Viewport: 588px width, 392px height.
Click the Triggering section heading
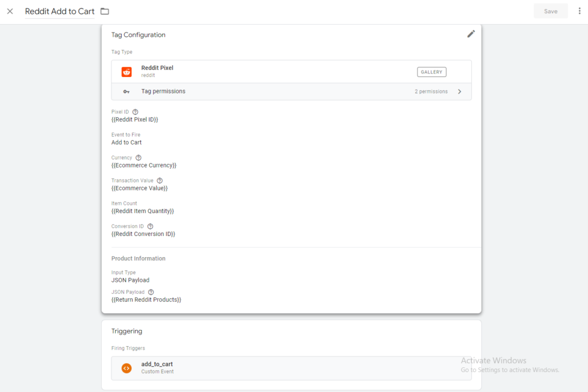coord(127,331)
